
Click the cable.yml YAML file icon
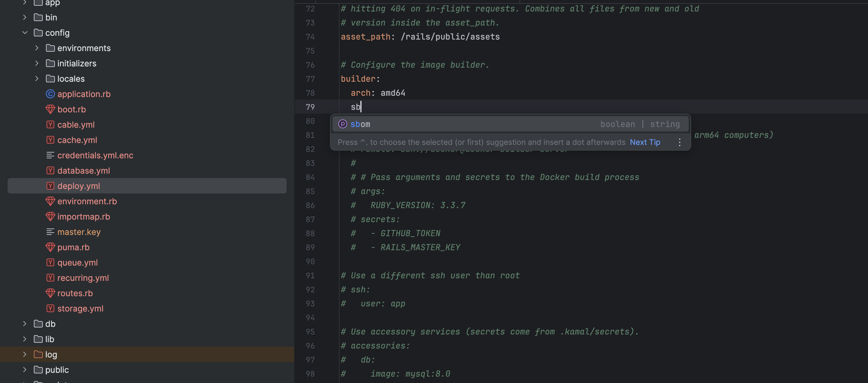(x=50, y=125)
